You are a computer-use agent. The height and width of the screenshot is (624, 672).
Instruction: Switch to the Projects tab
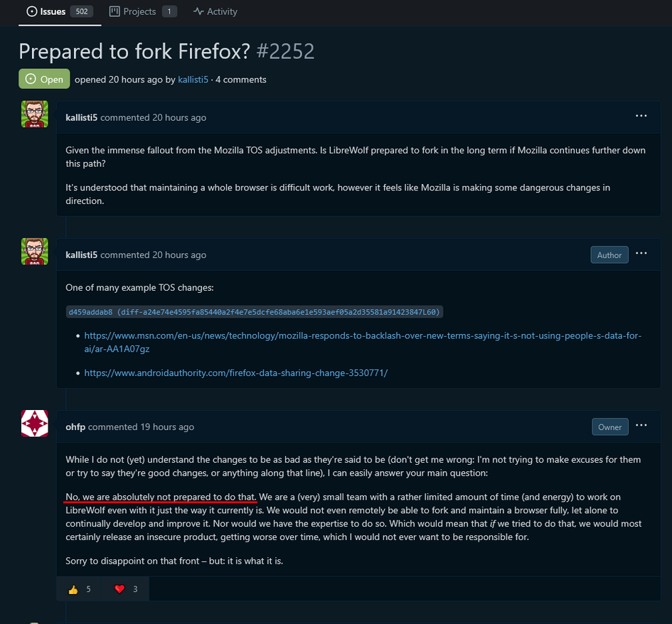pos(143,11)
